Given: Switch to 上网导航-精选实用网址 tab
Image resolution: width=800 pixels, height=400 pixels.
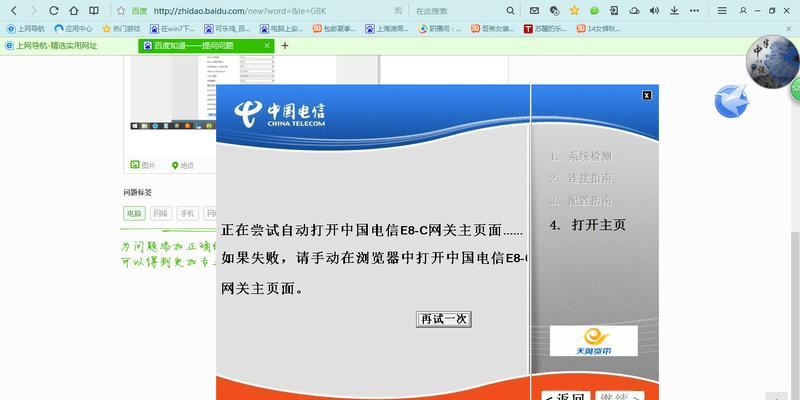Looking at the screenshot, I should tap(51, 45).
